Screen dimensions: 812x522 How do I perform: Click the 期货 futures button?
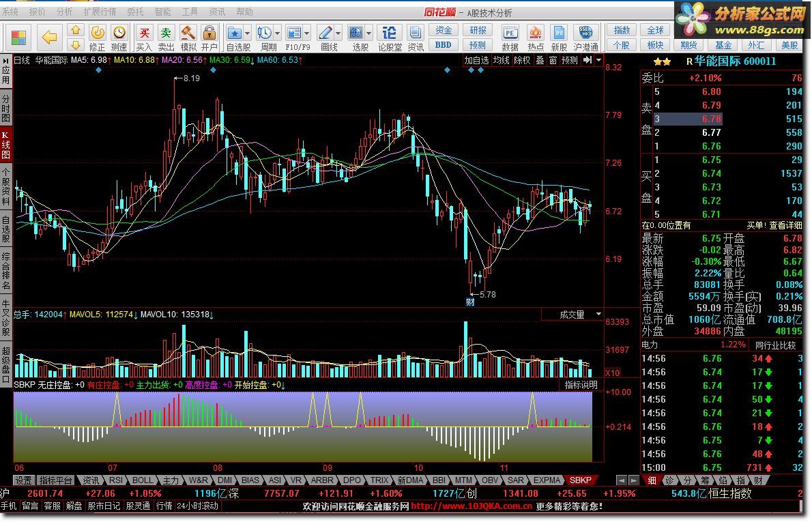point(688,45)
